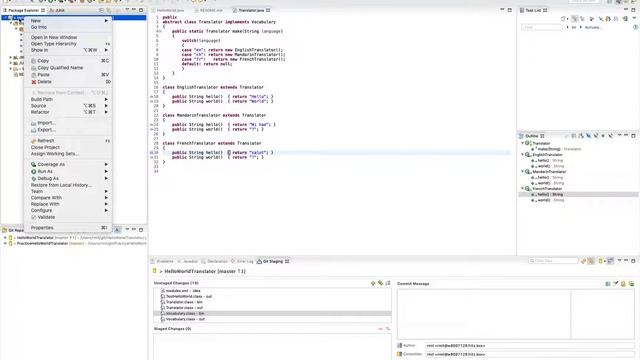Image resolution: width=640 pixels, height=360 pixels.
Task: Focus the Git Staging filter files box
Action: (553, 260)
